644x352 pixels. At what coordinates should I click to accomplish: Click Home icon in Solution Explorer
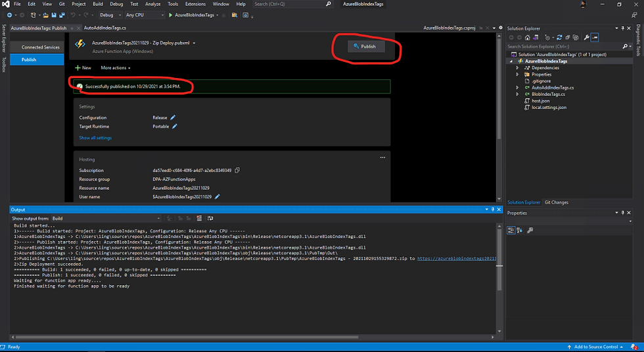click(527, 37)
